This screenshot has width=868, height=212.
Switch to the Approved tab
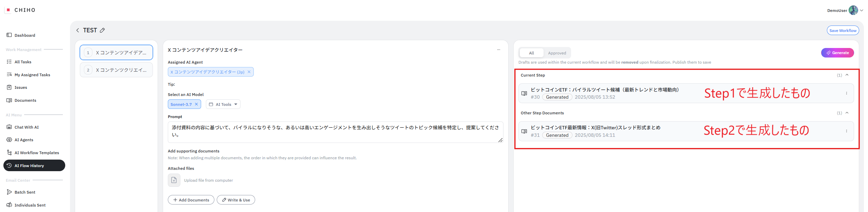click(x=557, y=53)
